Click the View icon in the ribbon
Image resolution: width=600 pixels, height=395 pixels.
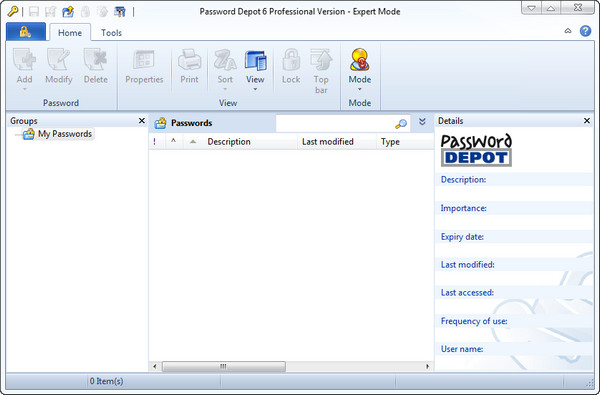pos(255,60)
